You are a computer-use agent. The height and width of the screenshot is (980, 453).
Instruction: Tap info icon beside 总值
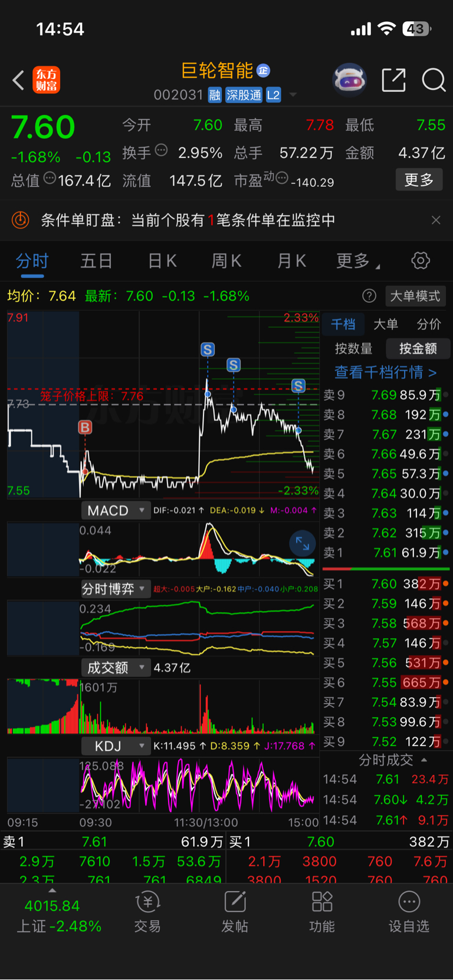coord(50,178)
